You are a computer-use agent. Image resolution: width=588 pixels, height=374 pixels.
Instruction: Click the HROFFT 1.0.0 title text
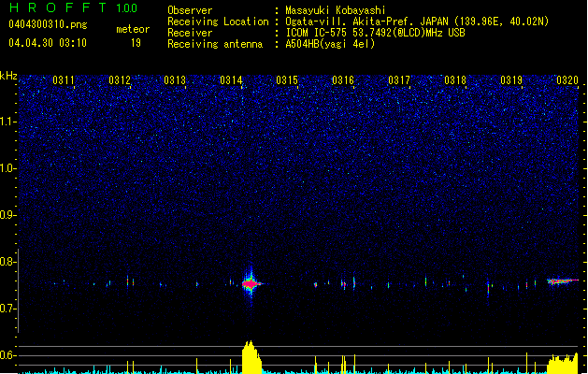73,7
